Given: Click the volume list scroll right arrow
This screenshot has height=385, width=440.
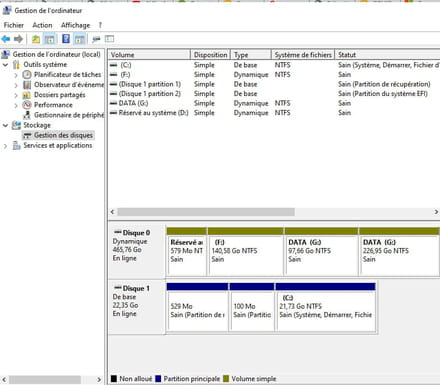Looking at the screenshot, I should point(436,212).
